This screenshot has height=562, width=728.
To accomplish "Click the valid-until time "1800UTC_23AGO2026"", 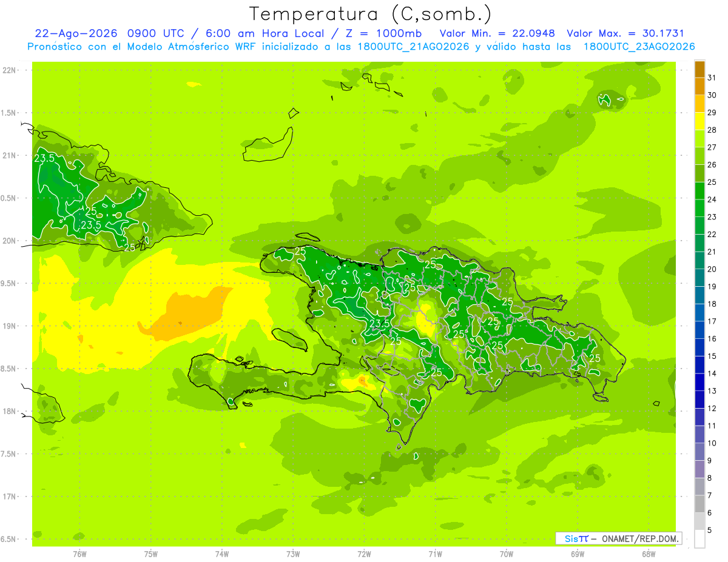I will click(639, 47).
